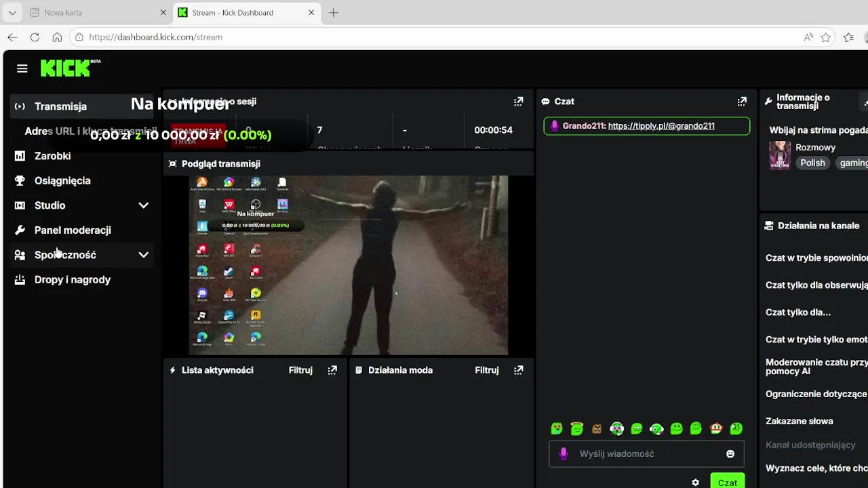Open the tipply.pl/@grando211 link in chat
868x488 pixels.
661,126
